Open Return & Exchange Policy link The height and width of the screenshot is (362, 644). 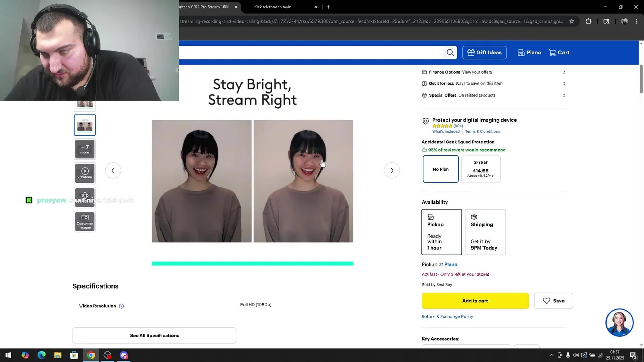pos(447,317)
